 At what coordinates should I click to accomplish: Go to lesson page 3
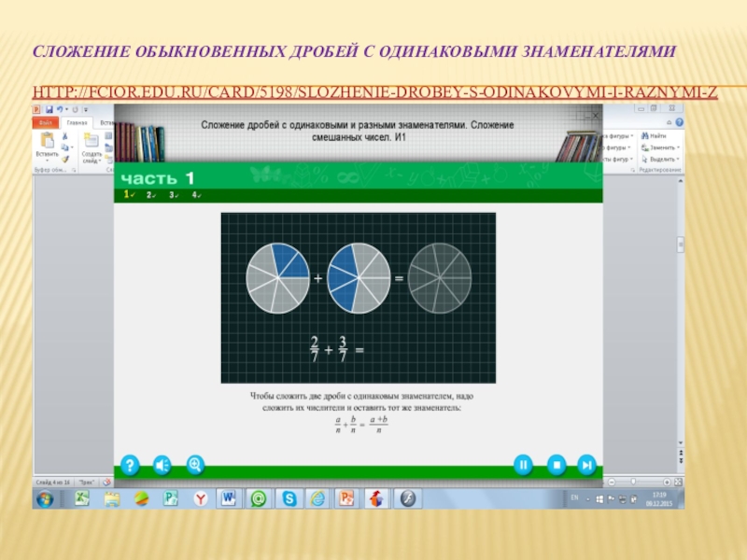(x=174, y=195)
